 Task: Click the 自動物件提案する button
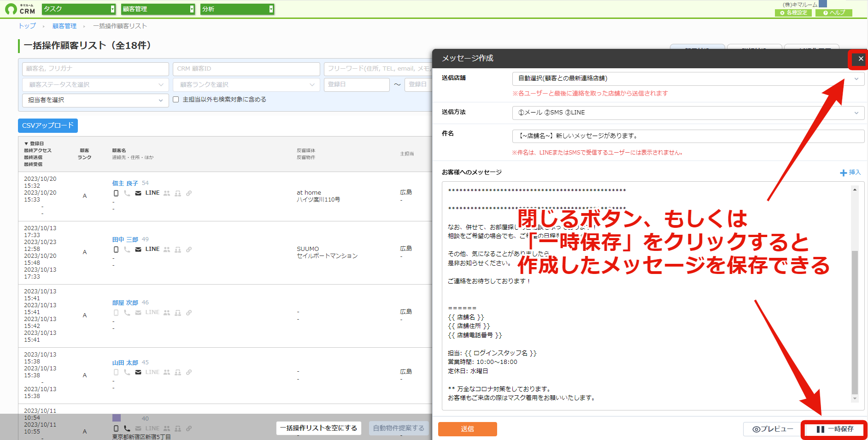[x=399, y=428]
